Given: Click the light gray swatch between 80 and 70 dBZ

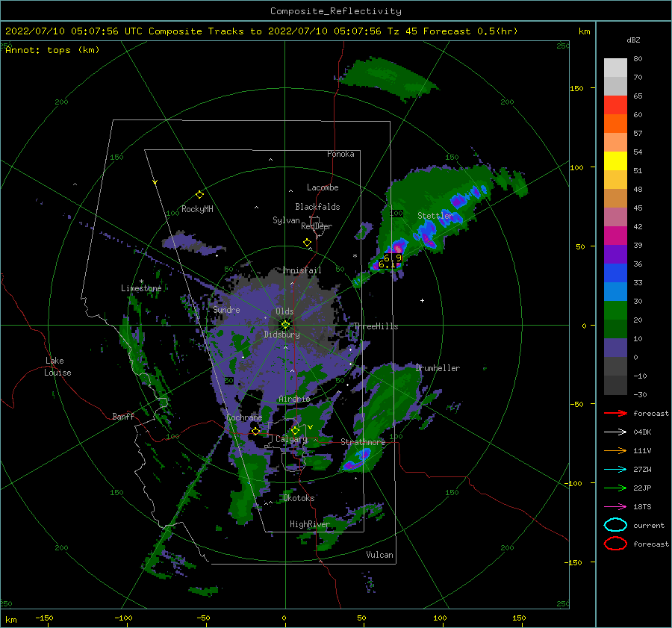Looking at the screenshot, I should tap(615, 68).
